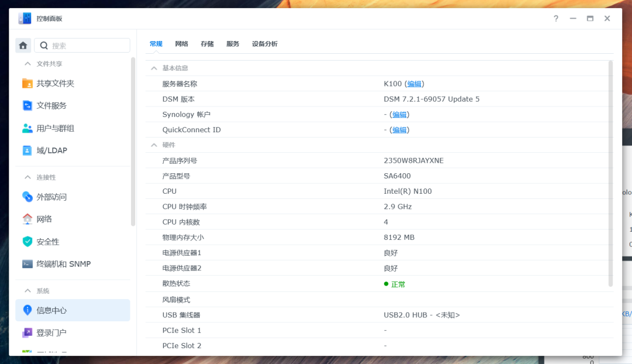Screen dimensions: 632x364
Task: Click inside the 搜索 search field
Action: (x=82, y=45)
